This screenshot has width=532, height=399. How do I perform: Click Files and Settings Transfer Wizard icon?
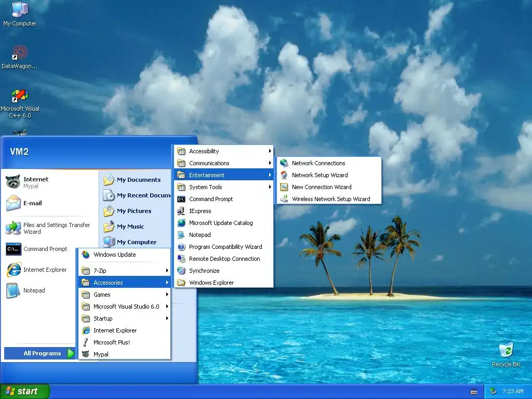pos(13,228)
